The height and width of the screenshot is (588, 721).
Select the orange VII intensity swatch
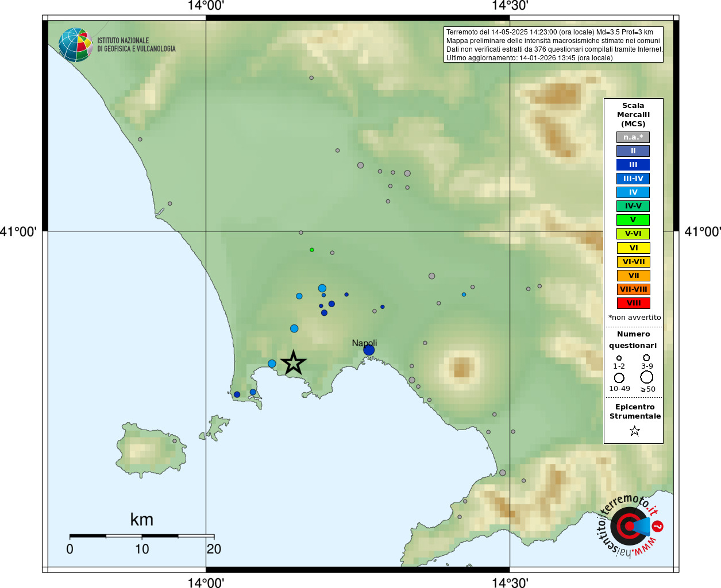point(633,276)
